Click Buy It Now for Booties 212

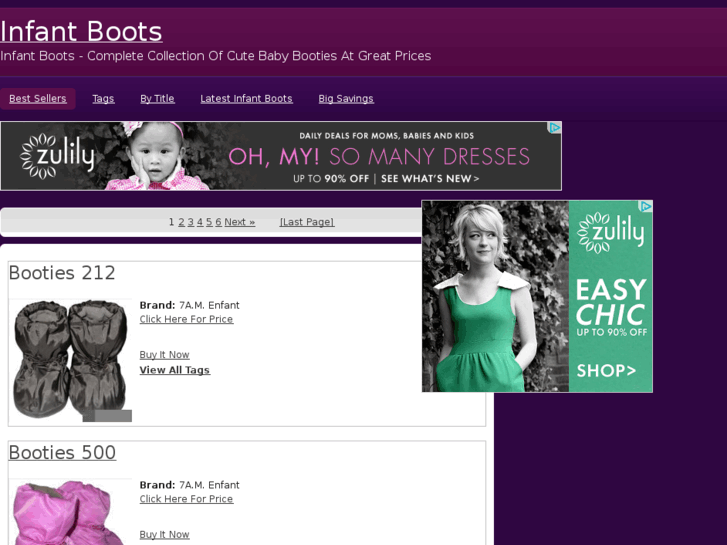point(165,355)
